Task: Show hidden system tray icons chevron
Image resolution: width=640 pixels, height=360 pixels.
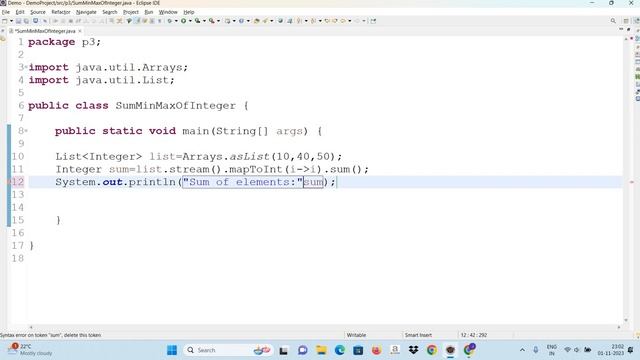Action: point(522,350)
